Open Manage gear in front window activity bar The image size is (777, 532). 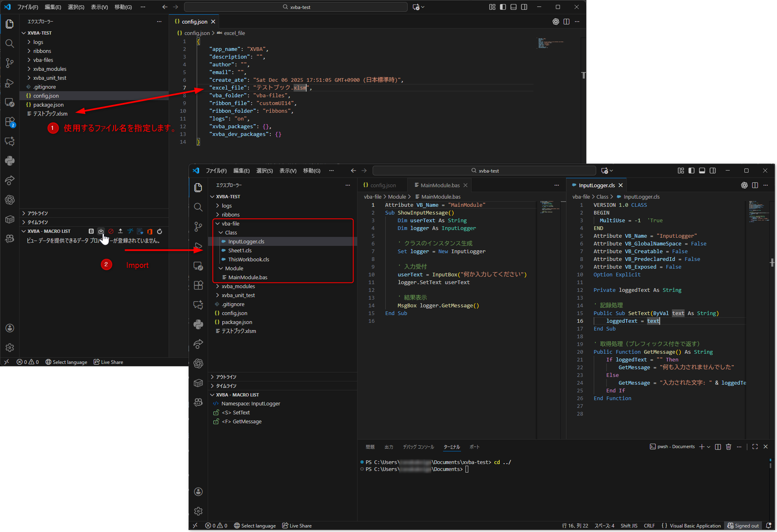(198, 511)
